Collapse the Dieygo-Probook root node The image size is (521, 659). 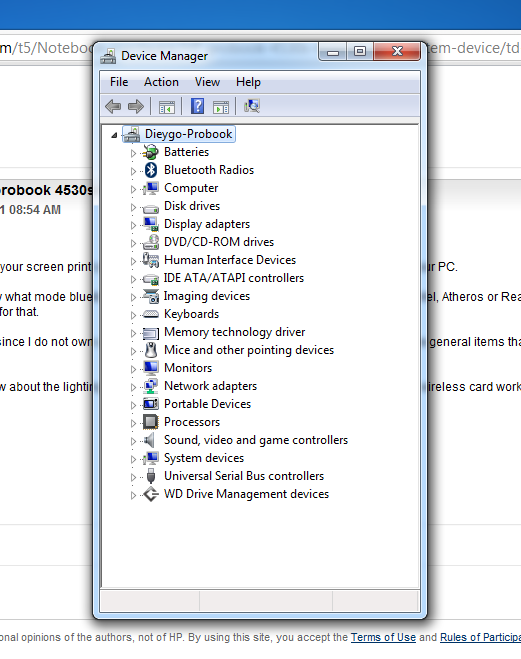click(114, 135)
